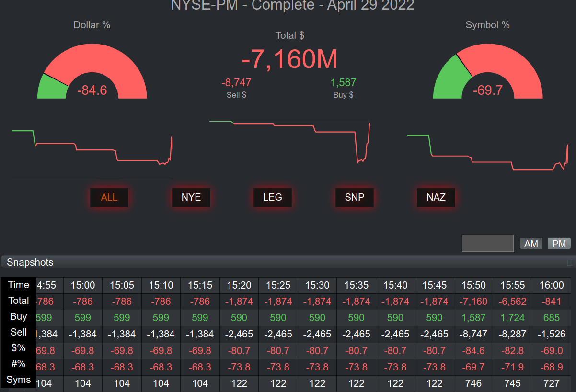Viewport: 576px width, 392px height.
Task: Click the Dollar % gauge
Action: point(92,71)
